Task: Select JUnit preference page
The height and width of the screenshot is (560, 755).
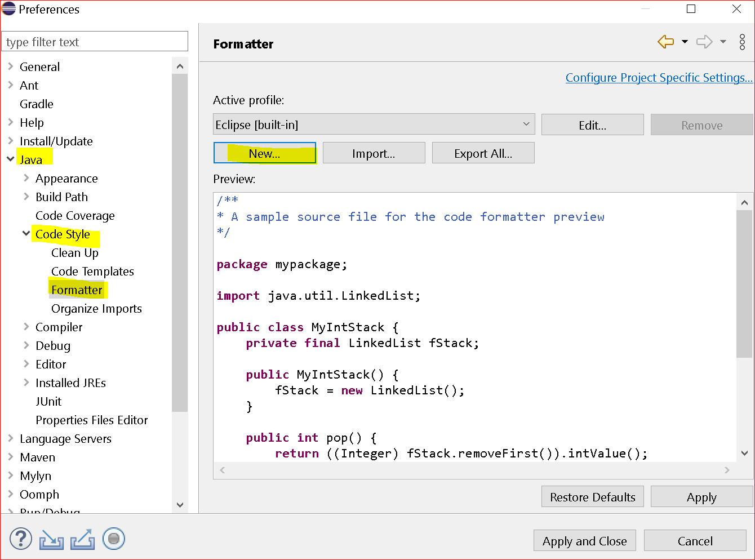Action: coord(48,401)
